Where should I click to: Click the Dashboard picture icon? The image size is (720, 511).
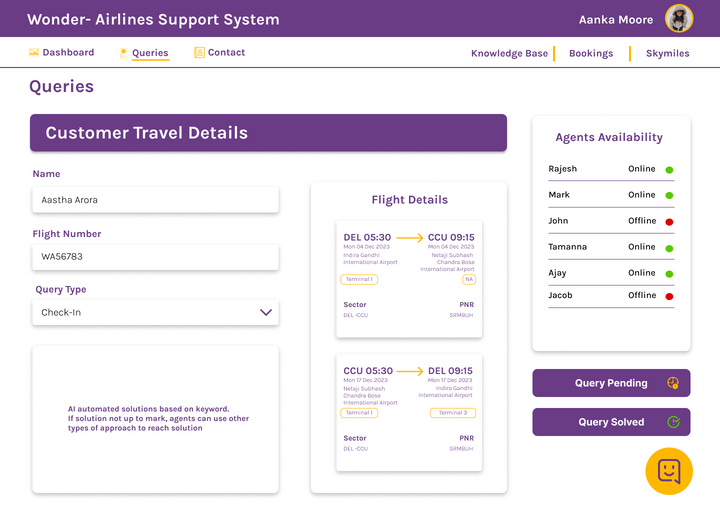coord(34,52)
